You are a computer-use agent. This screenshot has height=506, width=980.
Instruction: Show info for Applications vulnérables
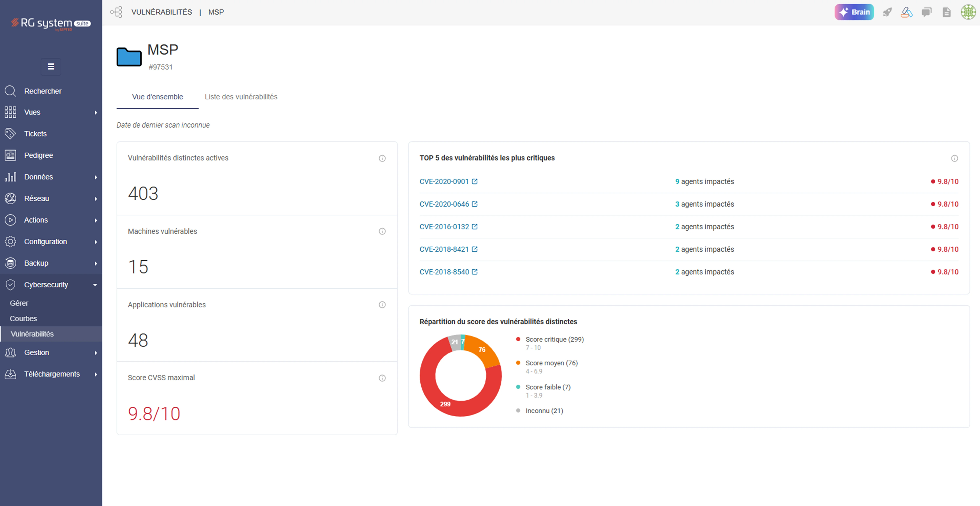382,305
